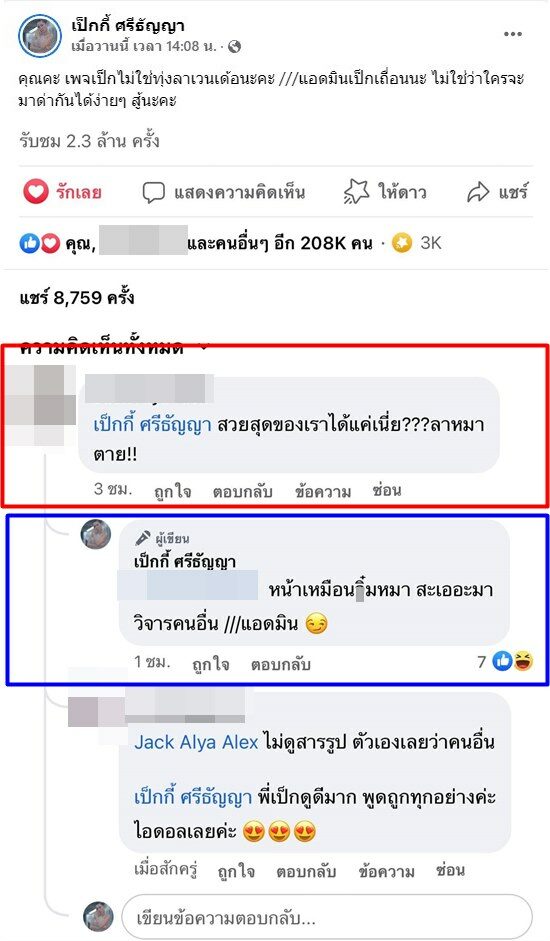Open the แชร์ 8,759 ครั้ง share count
This screenshot has width=550, height=941.
[x=77, y=298]
